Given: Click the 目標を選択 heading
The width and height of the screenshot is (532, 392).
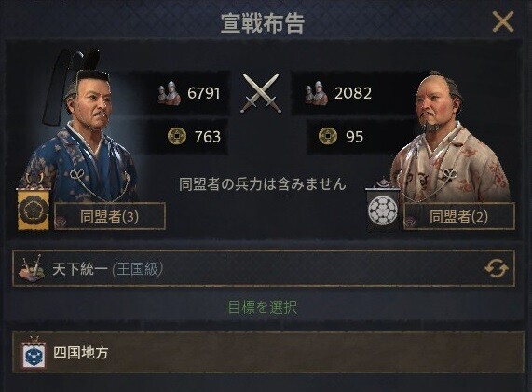Looking at the screenshot, I should (263, 307).
